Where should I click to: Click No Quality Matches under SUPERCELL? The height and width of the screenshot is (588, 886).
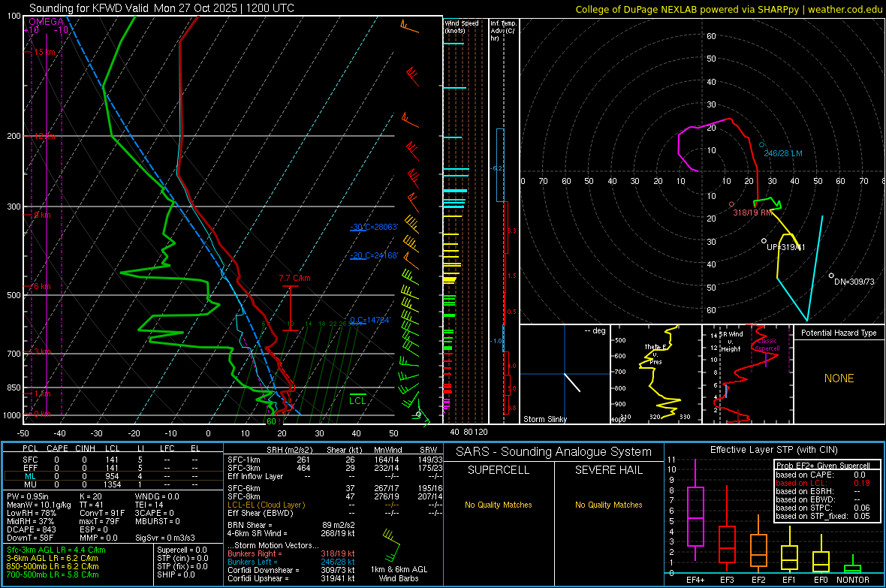[x=499, y=505]
